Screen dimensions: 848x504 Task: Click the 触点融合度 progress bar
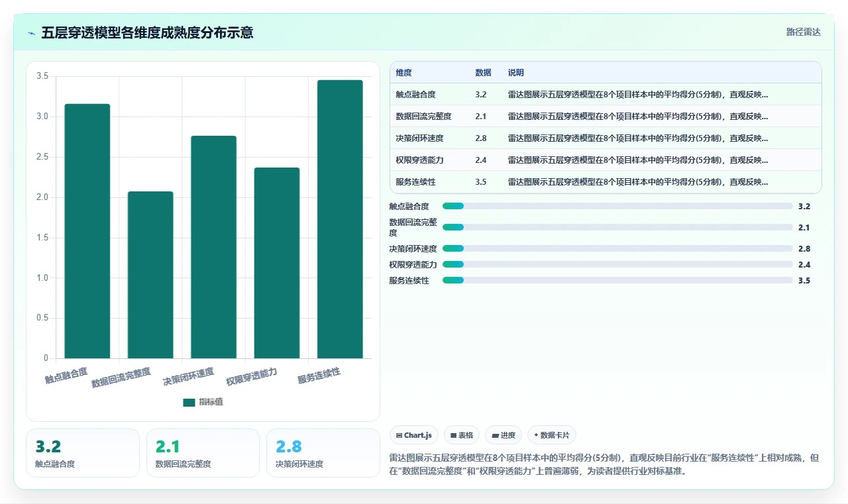pyautogui.click(x=617, y=206)
